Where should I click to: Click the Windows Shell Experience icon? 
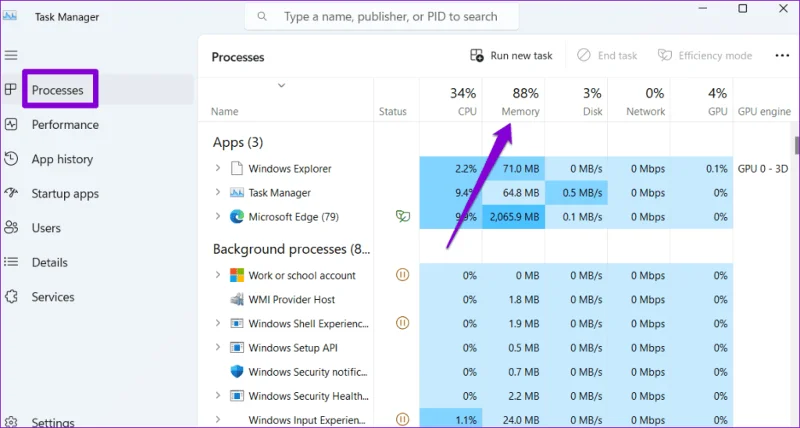(x=237, y=323)
